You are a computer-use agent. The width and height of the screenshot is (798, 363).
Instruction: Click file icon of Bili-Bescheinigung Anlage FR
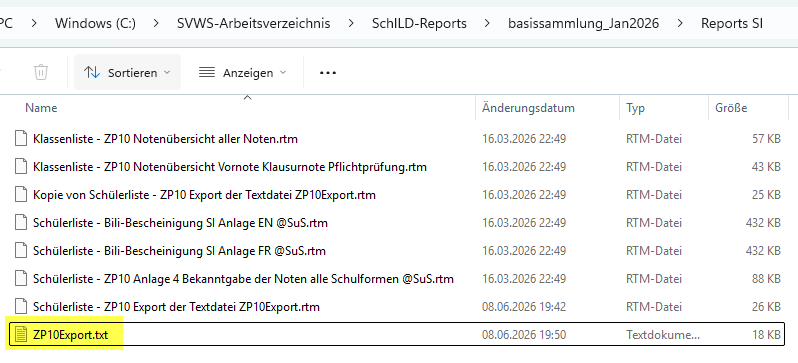[20, 251]
